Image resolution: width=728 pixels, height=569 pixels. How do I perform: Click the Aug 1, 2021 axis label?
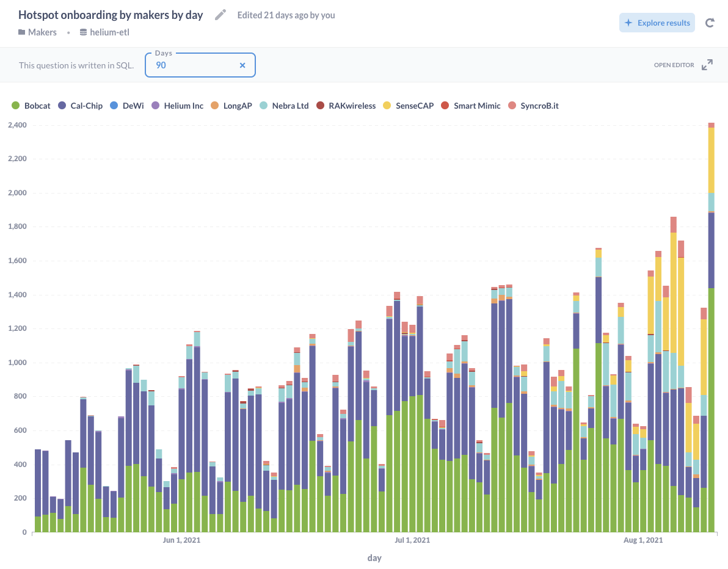coord(643,540)
